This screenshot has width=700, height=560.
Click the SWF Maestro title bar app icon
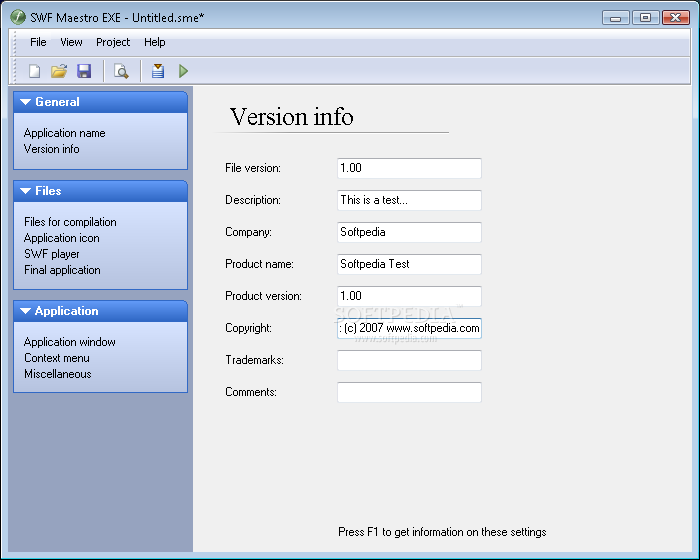pos(18,17)
